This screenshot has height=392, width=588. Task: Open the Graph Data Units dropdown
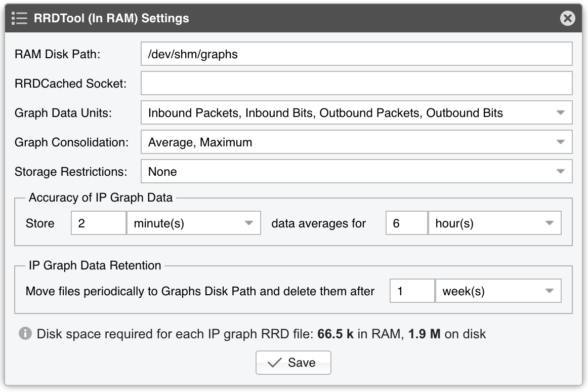(x=356, y=112)
